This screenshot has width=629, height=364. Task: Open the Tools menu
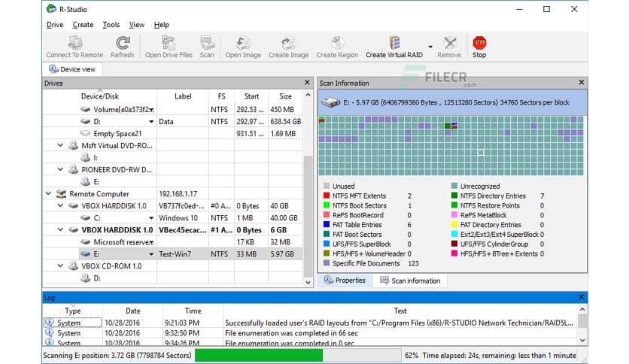(111, 25)
